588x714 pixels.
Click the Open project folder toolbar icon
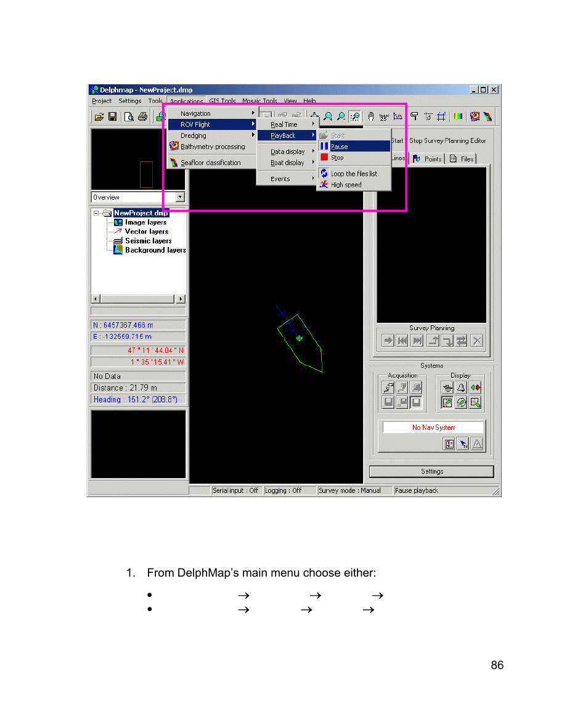(99, 116)
